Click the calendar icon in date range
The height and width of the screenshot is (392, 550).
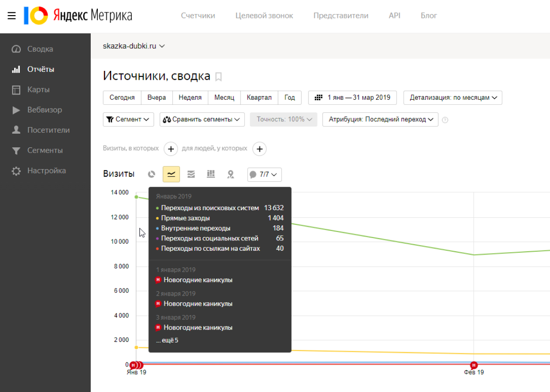point(318,97)
